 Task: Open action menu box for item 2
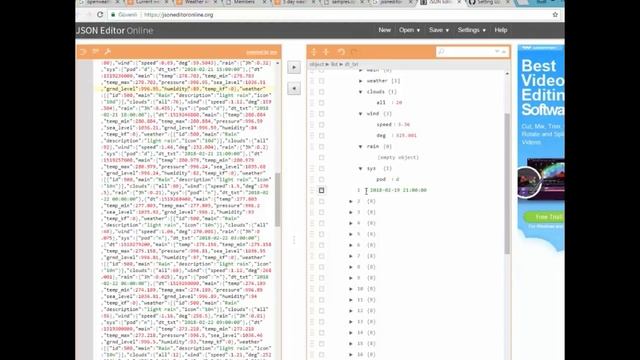(x=322, y=201)
